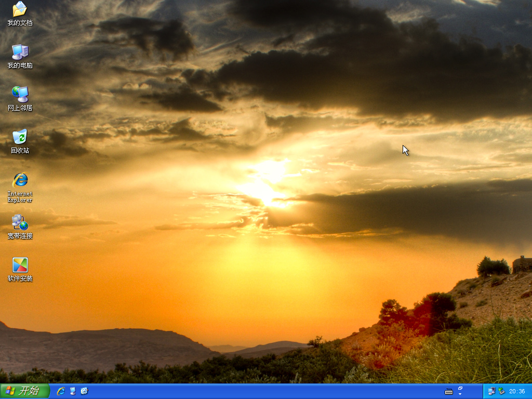This screenshot has width=532, height=399.
Task: Click the Show Desktop quick launch icon
Action: coord(73,391)
